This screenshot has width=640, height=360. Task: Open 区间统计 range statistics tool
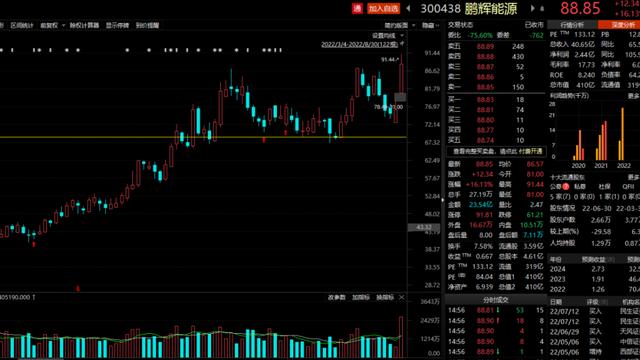22,25
